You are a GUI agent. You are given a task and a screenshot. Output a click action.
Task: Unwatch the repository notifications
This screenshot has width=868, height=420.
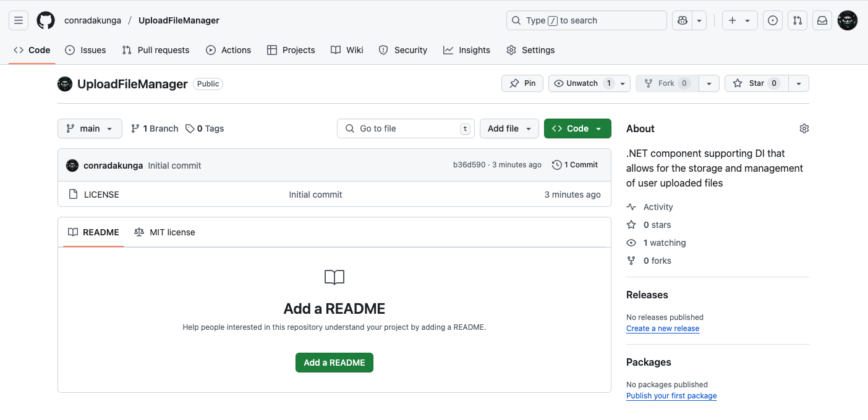[x=582, y=83]
